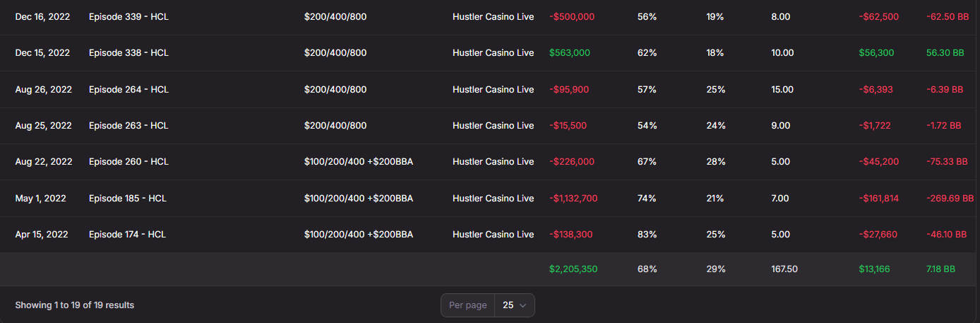Click the -269.69 BB value
Screen dimensions: 980x323
pyautogui.click(x=950, y=199)
